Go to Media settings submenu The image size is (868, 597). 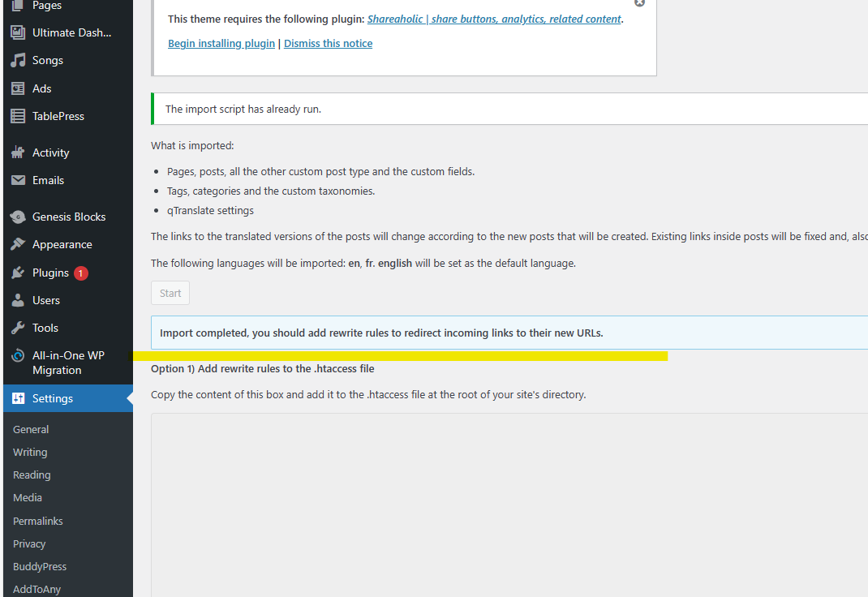point(28,498)
